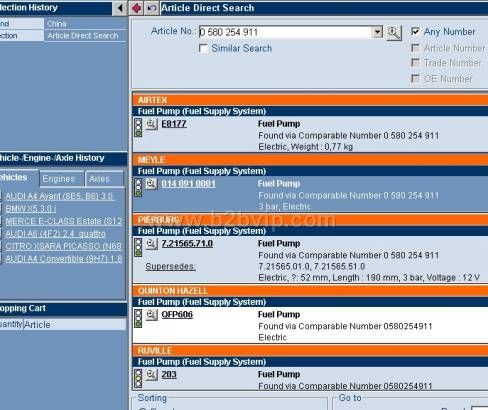Screen dimensions: 488x410
Task: Open details magnifier for MEYLE 014 091 0001
Action: point(152,184)
